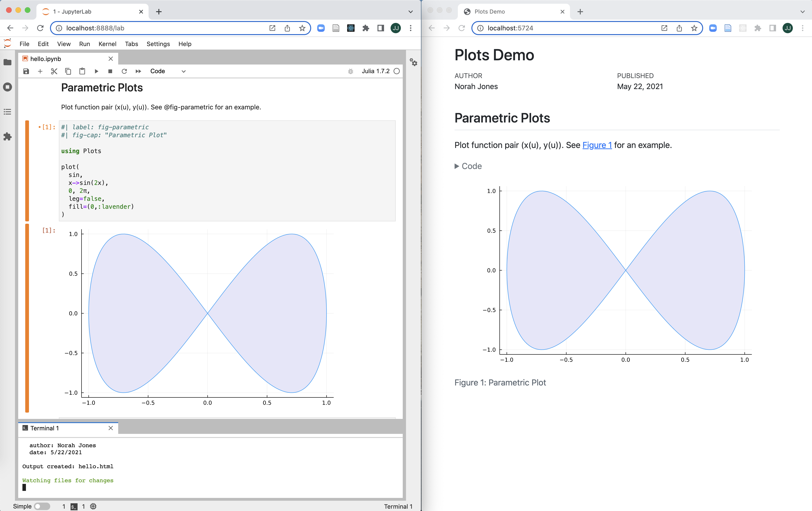
Task: Follow the Figure 1 link
Action: (x=597, y=145)
